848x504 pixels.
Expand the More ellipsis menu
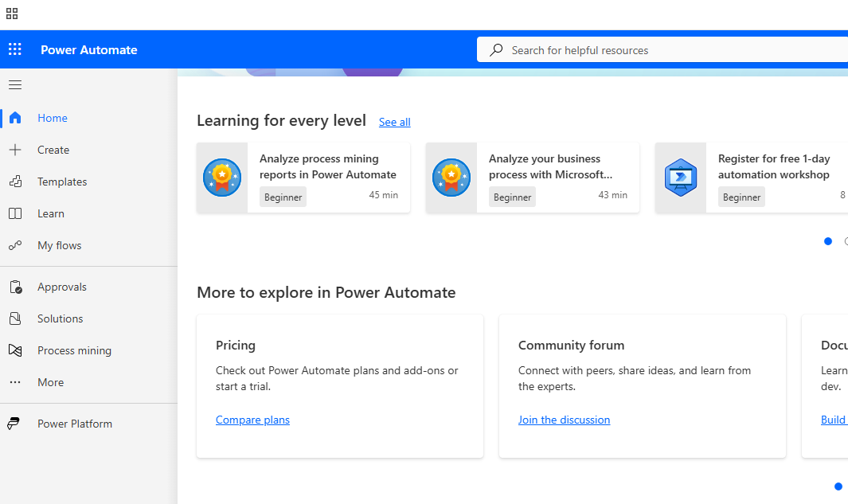pos(15,382)
